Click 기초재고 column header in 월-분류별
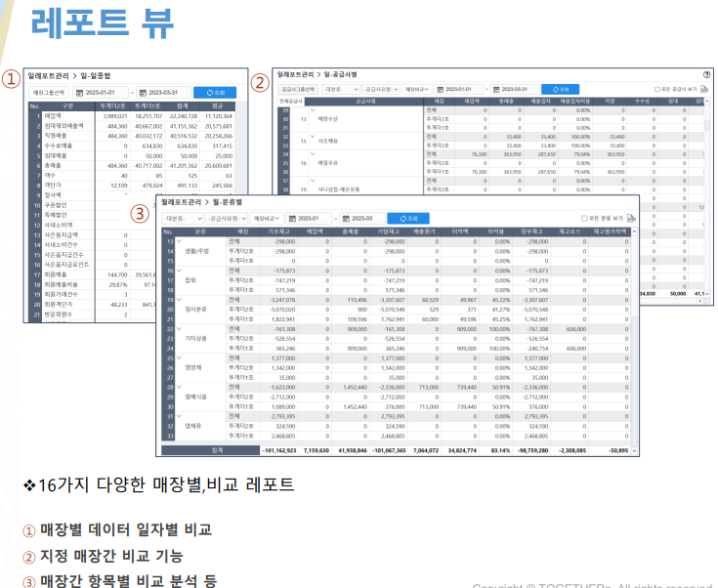The height and width of the screenshot is (588, 718). tap(278, 231)
